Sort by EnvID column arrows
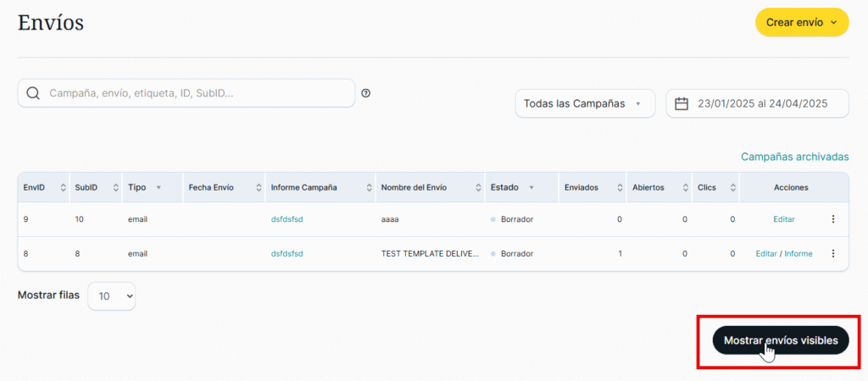The height and width of the screenshot is (381, 868). tap(63, 187)
